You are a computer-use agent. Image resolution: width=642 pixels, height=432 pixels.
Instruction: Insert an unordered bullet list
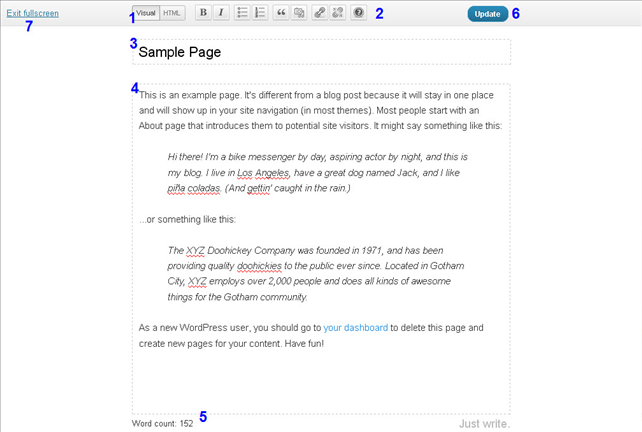pyautogui.click(x=242, y=13)
